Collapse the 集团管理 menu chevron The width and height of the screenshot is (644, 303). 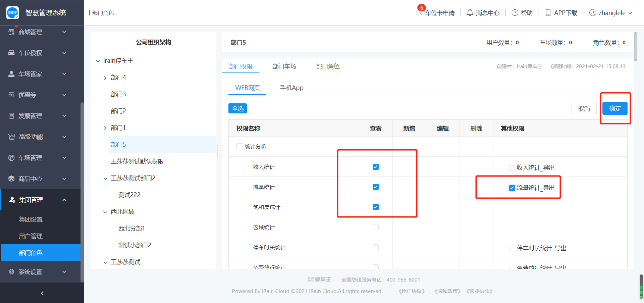click(64, 200)
